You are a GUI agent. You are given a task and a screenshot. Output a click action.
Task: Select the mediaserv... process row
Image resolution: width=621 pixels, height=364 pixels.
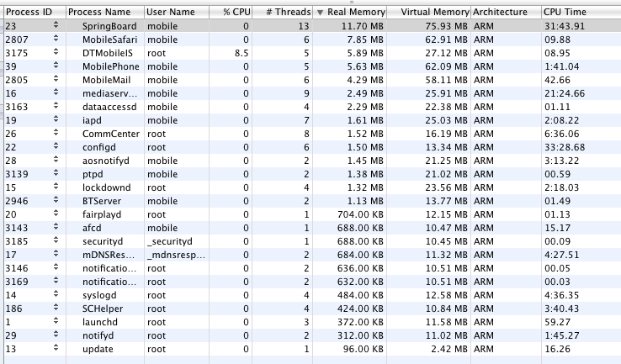click(312, 93)
